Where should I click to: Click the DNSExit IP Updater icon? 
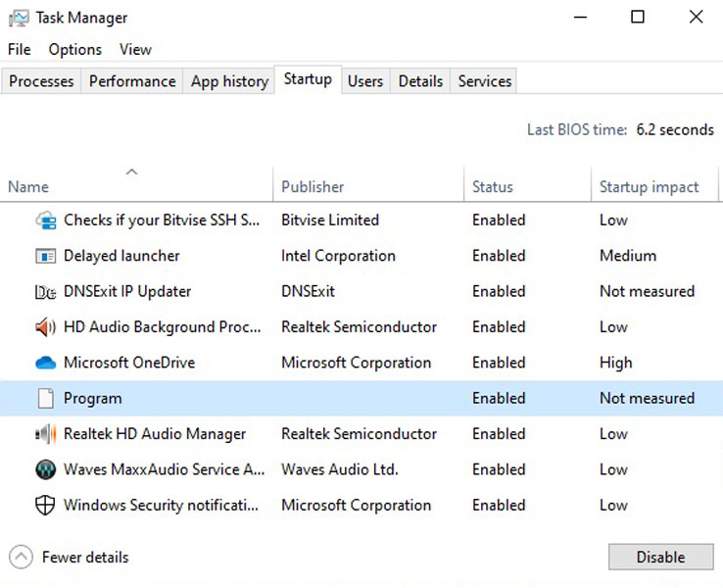pyautogui.click(x=46, y=292)
